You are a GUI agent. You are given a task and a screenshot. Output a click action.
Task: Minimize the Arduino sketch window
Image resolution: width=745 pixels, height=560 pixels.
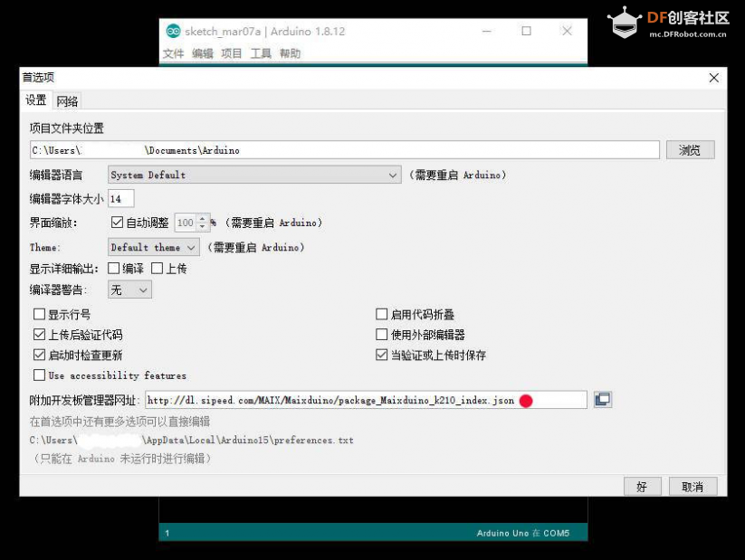(486, 32)
